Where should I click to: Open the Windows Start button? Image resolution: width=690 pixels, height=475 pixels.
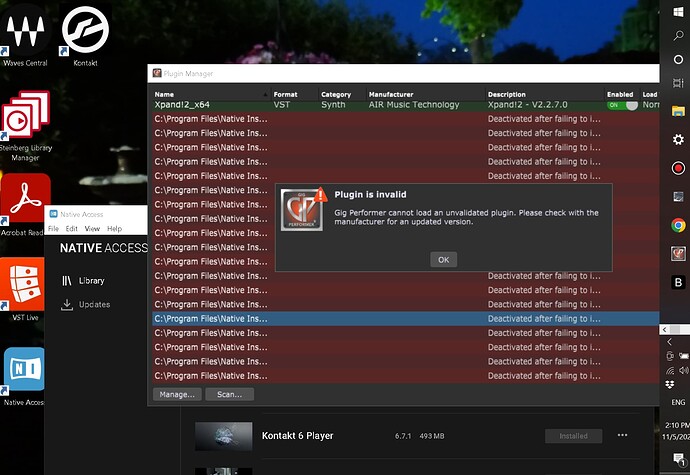coord(678,12)
